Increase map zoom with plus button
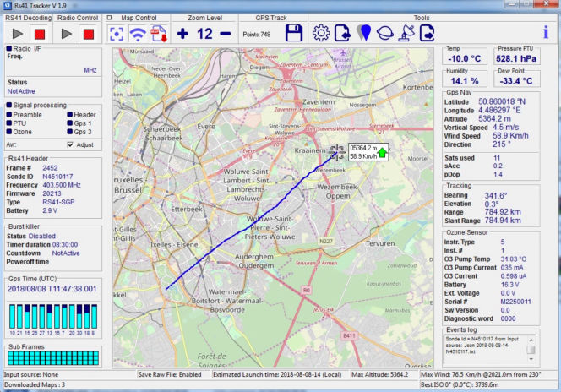The width and height of the screenshot is (561, 392). (182, 33)
